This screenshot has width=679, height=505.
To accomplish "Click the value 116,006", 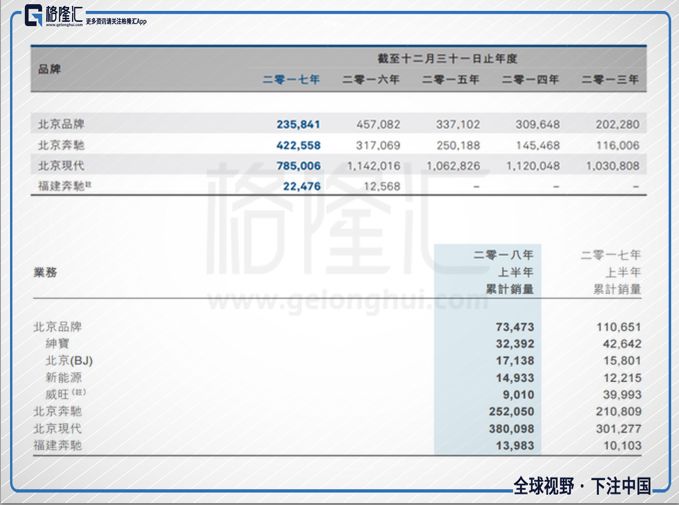I will pyautogui.click(x=618, y=146).
